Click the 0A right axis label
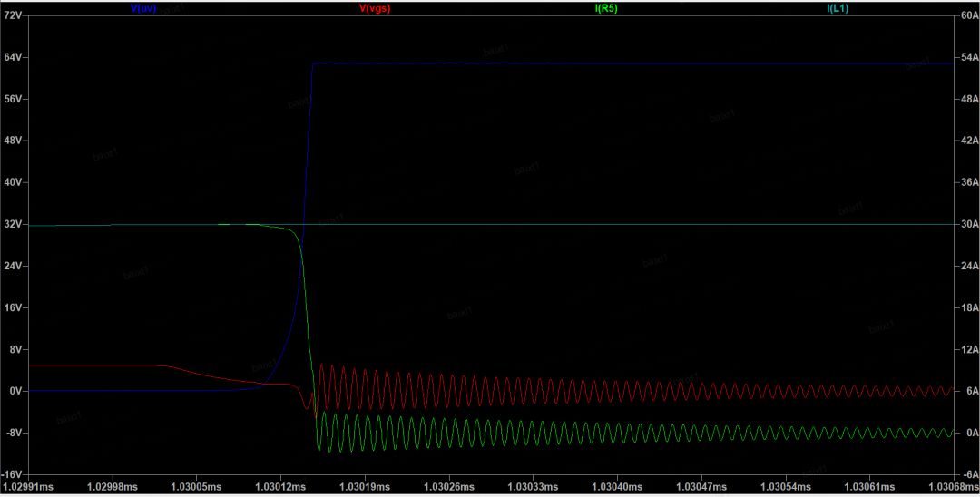The image size is (980, 497). point(969,433)
